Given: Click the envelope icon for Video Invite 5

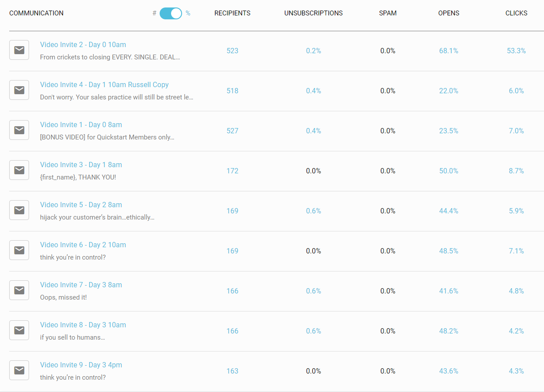Looking at the screenshot, I should pos(19,210).
